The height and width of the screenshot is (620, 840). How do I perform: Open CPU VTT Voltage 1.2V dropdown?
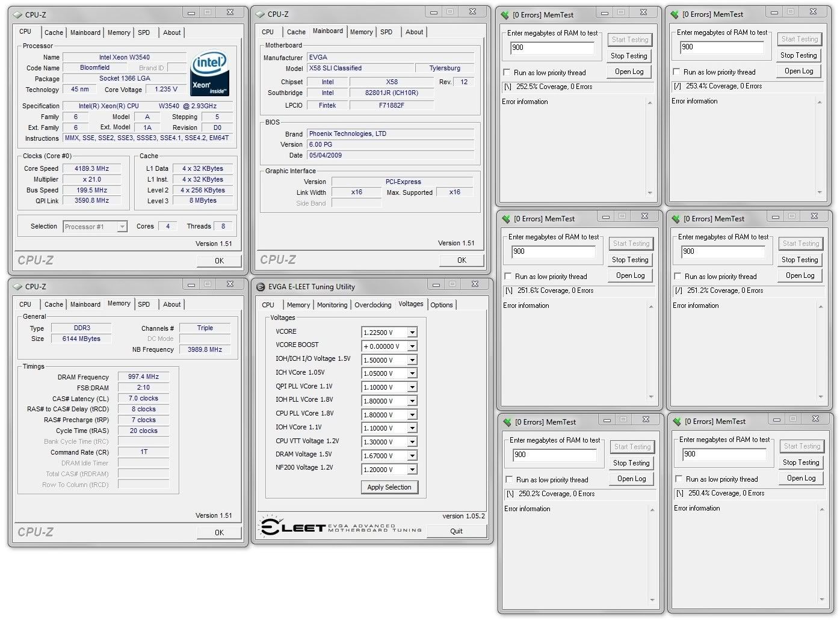coord(412,442)
